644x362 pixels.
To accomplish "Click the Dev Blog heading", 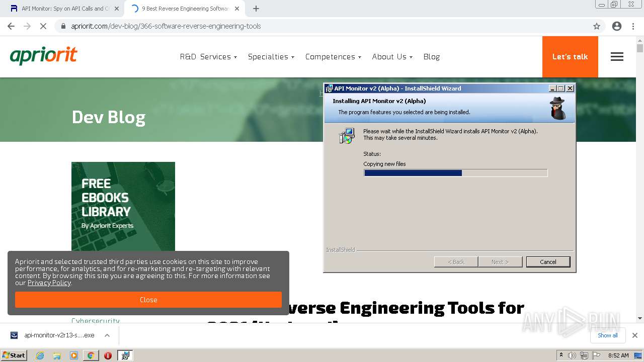I will (x=109, y=117).
